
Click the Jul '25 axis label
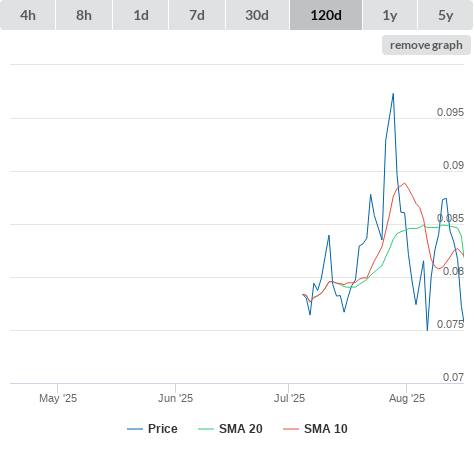[289, 398]
